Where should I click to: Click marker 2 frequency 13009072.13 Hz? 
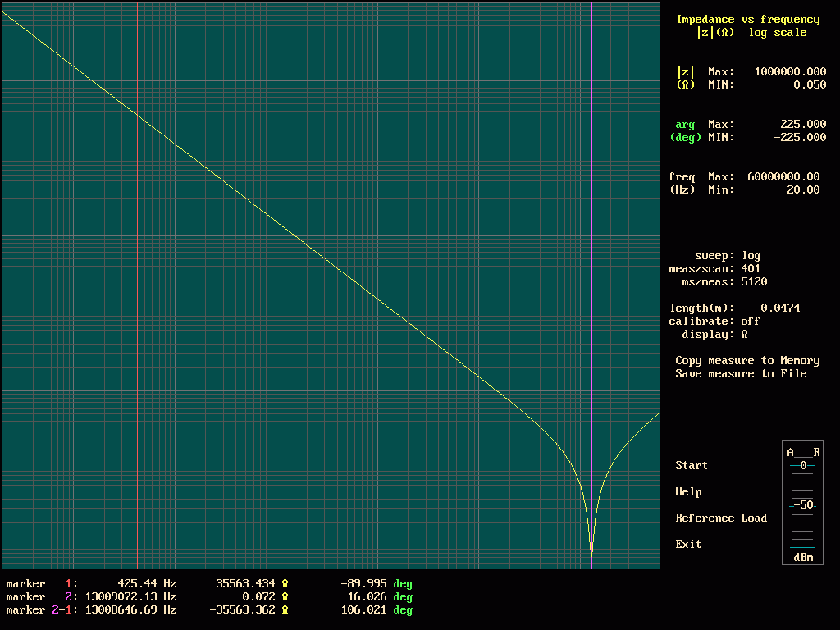(x=130, y=597)
